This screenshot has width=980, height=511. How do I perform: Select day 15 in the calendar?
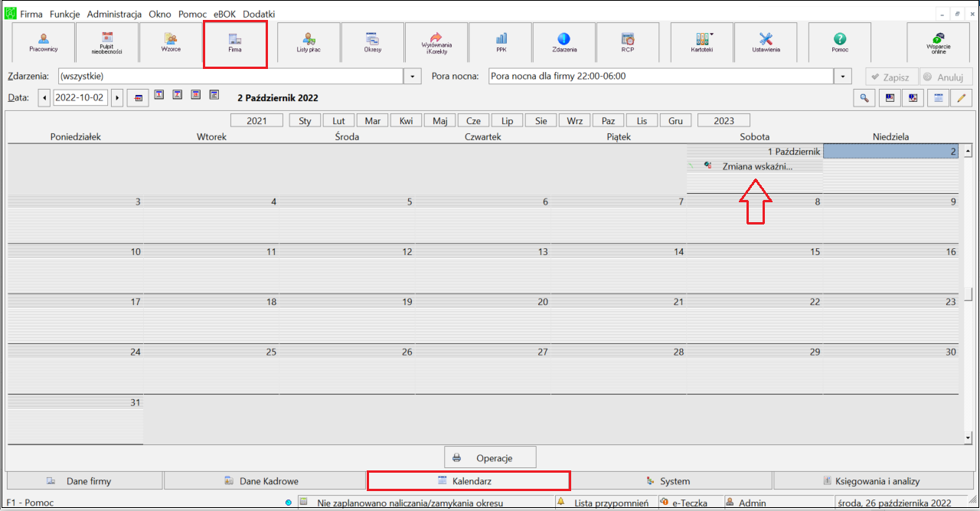755,267
